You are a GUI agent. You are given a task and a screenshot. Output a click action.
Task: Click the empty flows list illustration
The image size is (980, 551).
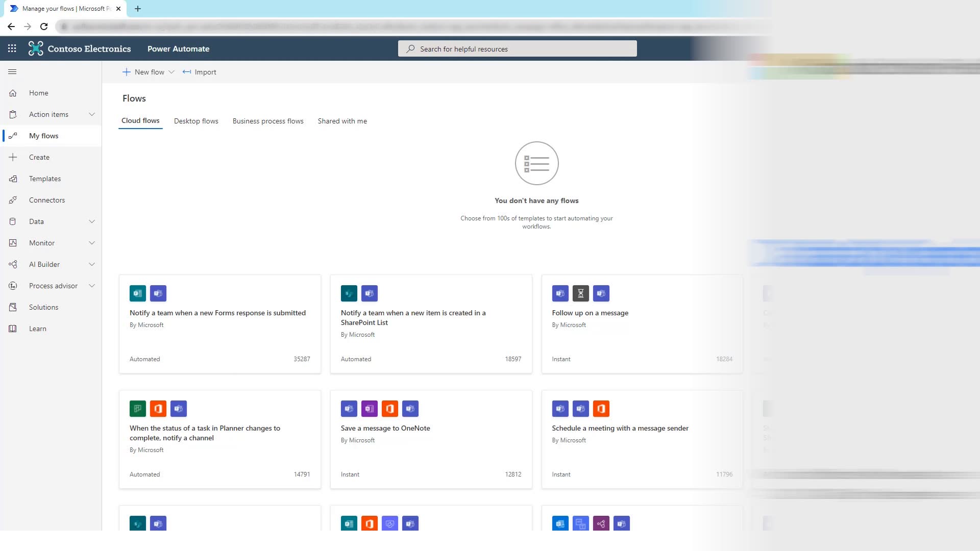tap(536, 163)
